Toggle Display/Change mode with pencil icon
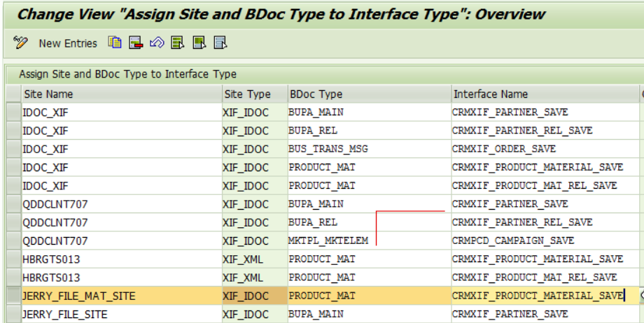This screenshot has width=644, height=323. tap(20, 43)
